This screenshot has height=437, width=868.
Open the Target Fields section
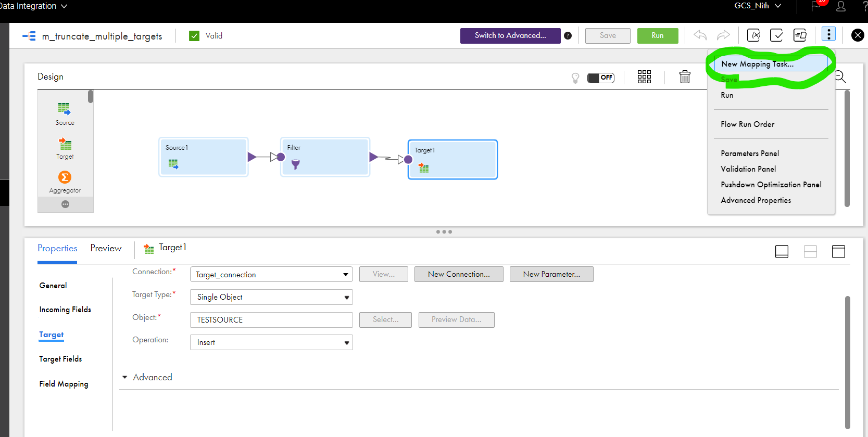pos(60,359)
